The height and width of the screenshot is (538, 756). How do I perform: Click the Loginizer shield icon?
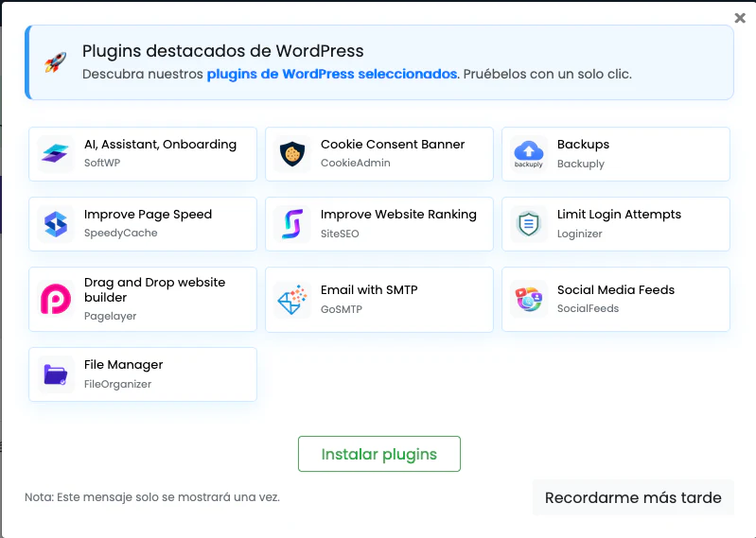[529, 224]
